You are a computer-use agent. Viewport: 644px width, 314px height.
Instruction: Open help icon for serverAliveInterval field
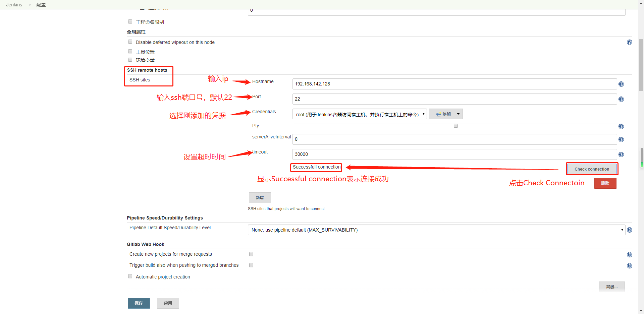click(x=621, y=139)
